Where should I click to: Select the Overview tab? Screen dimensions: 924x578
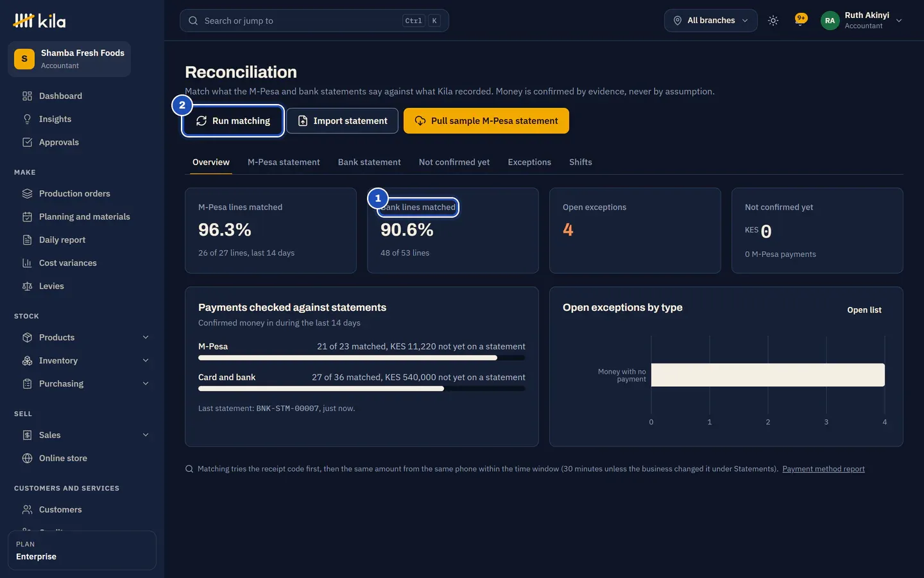click(x=211, y=162)
